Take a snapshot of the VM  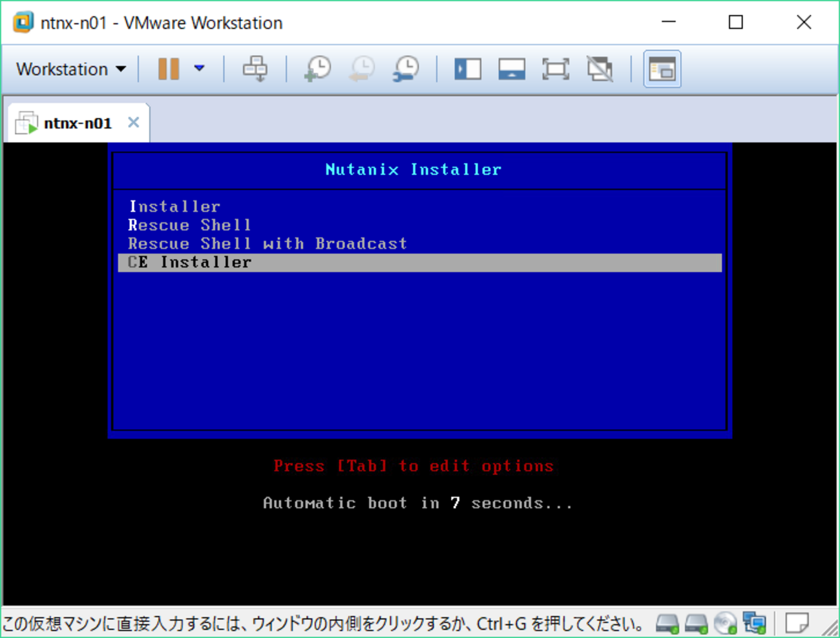[x=317, y=69]
